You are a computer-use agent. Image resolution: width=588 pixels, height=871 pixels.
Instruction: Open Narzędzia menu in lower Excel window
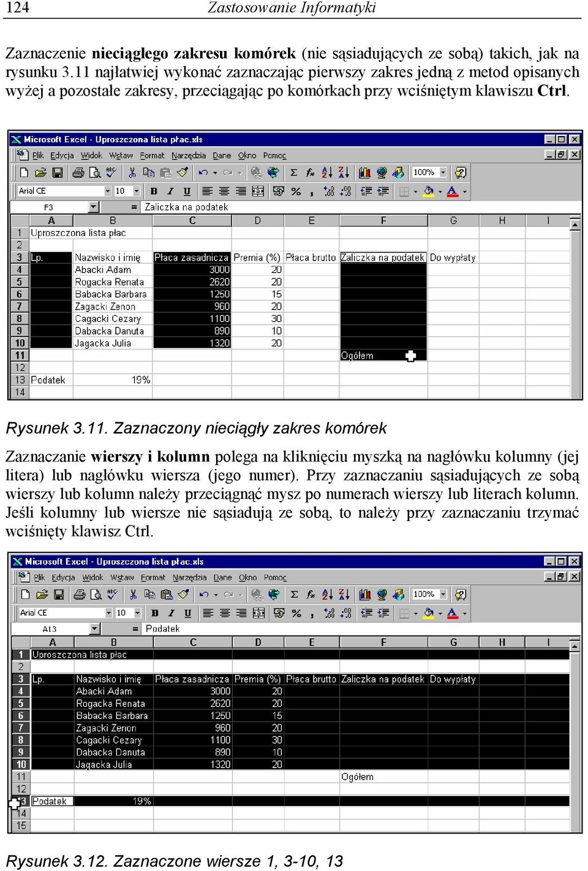point(189,577)
